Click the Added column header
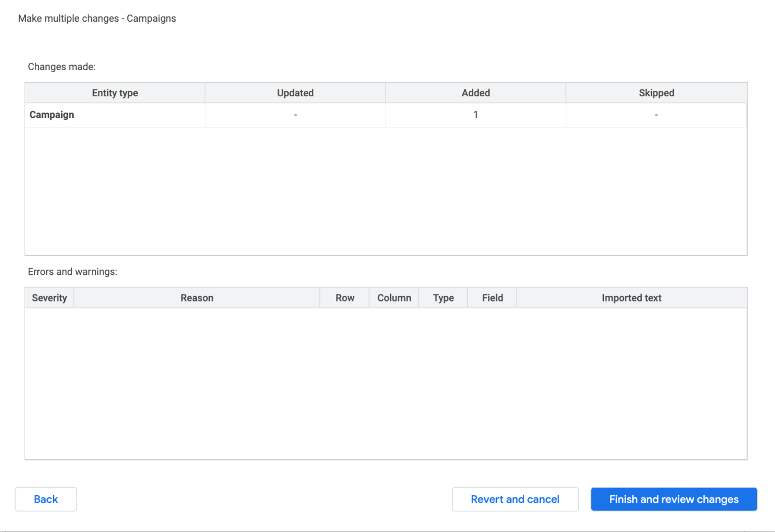 tap(475, 93)
